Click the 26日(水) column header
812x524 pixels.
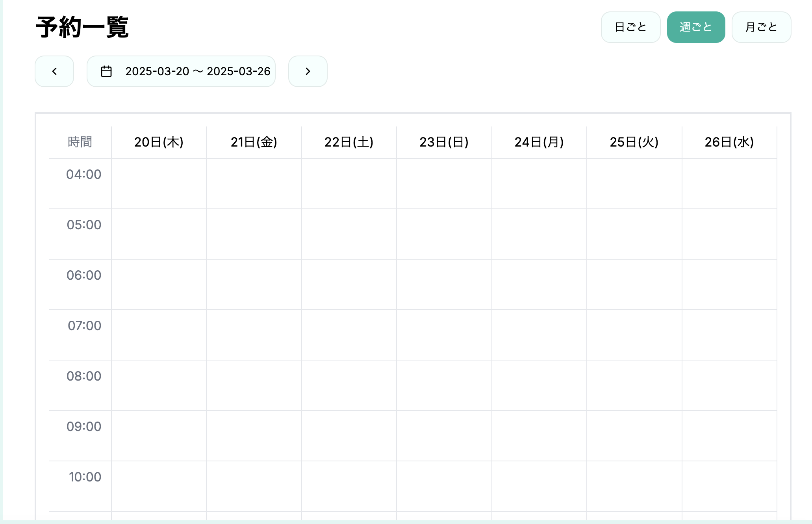point(729,142)
